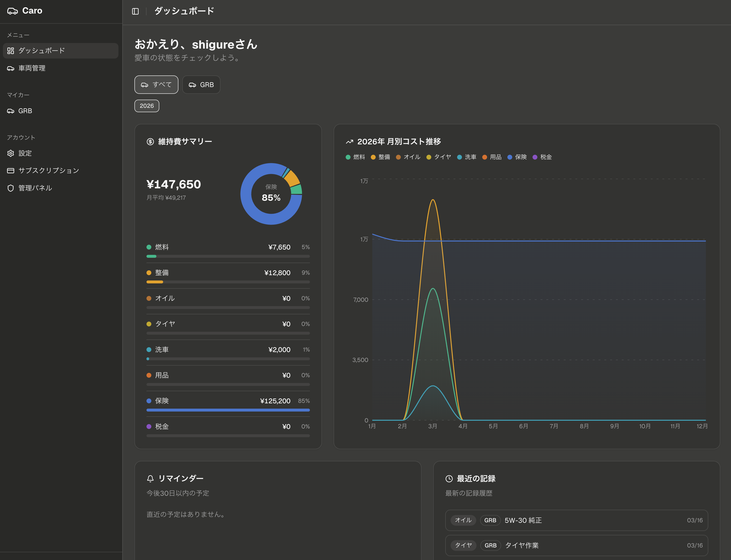Click the car icon in the GRB filter button

tap(192, 85)
